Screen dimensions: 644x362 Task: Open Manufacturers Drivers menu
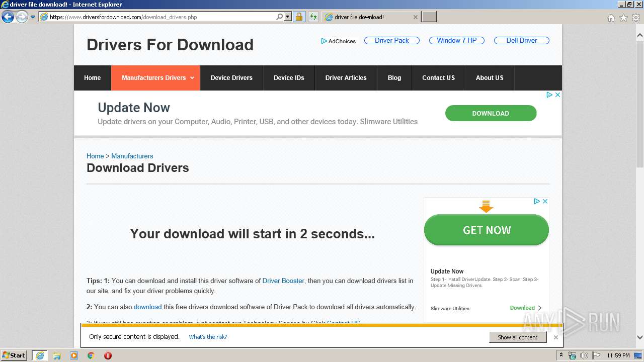pos(155,78)
